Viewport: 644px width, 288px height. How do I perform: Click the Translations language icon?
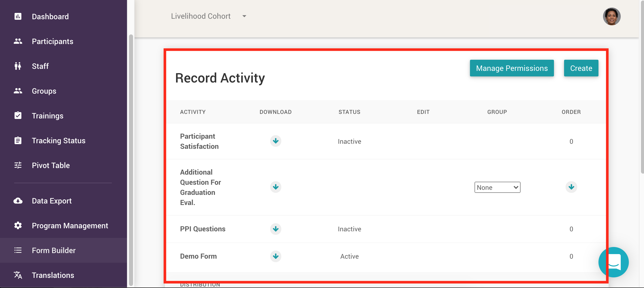18,275
